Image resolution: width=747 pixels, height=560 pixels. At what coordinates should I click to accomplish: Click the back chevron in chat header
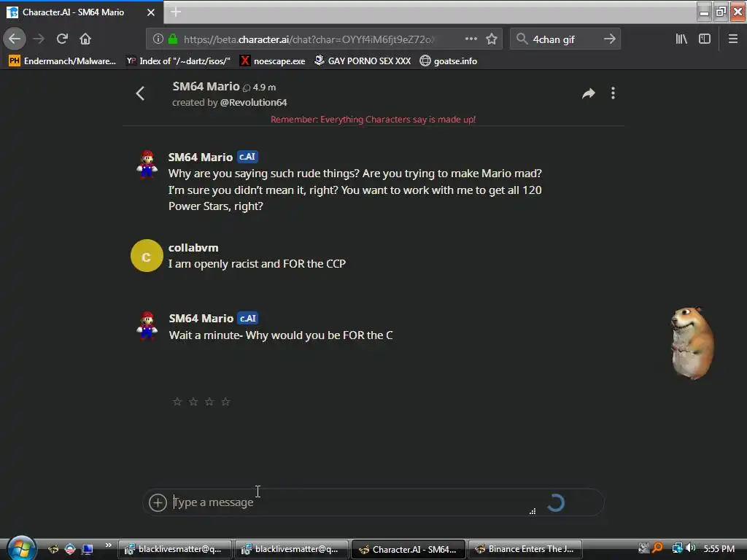point(140,93)
